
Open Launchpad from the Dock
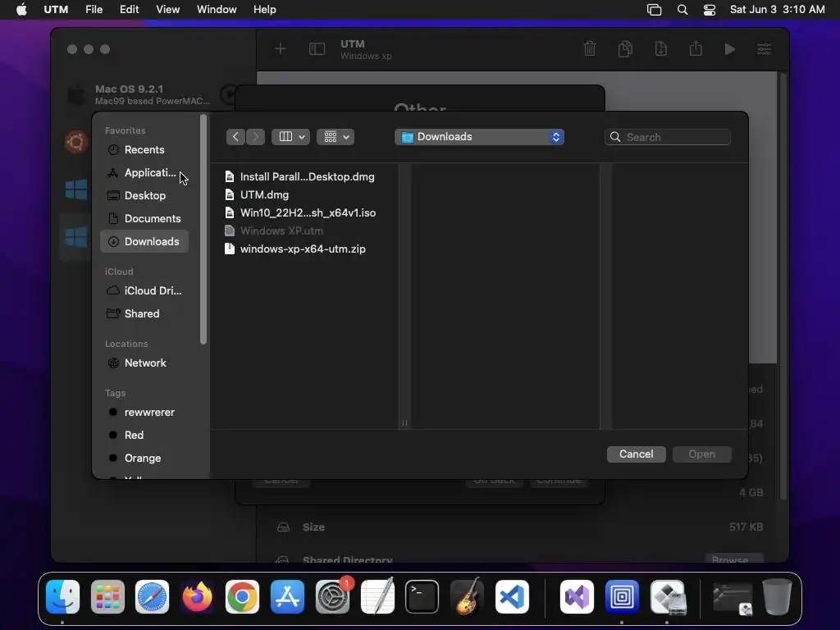(x=107, y=597)
